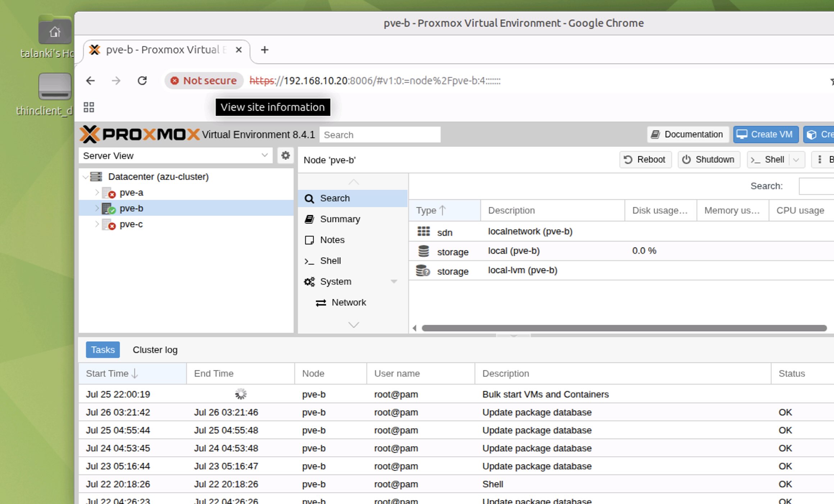This screenshot has height=504, width=834.
Task: Expand the pve-a tree node
Action: pos(97,193)
